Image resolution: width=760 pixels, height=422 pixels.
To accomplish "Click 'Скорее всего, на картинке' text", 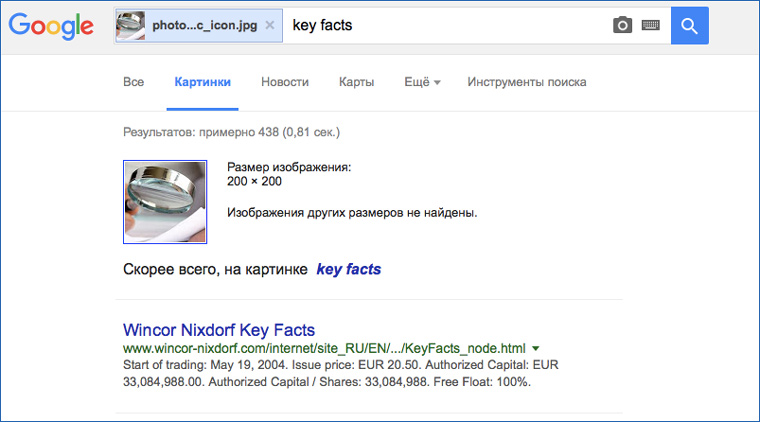I will [215, 269].
